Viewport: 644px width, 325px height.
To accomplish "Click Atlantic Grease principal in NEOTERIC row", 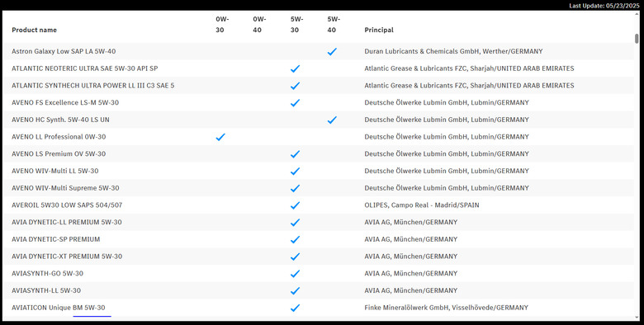I will (469, 68).
